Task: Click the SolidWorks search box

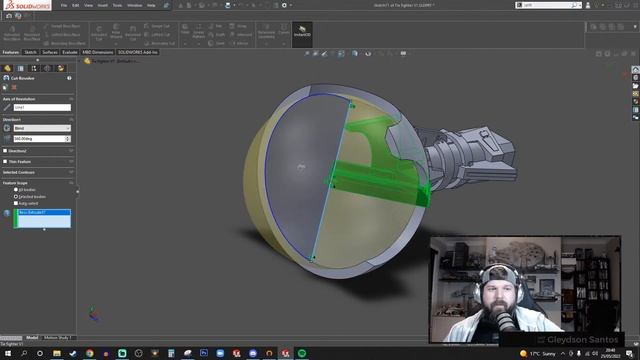Action: pos(548,5)
